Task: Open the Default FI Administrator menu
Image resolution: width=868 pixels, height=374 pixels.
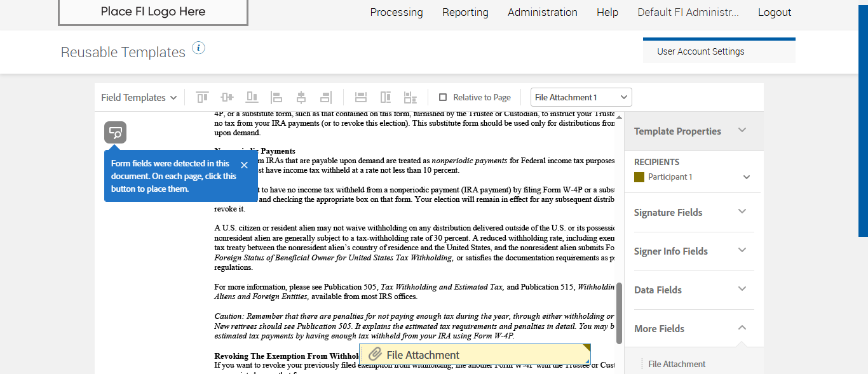Action: point(688,12)
